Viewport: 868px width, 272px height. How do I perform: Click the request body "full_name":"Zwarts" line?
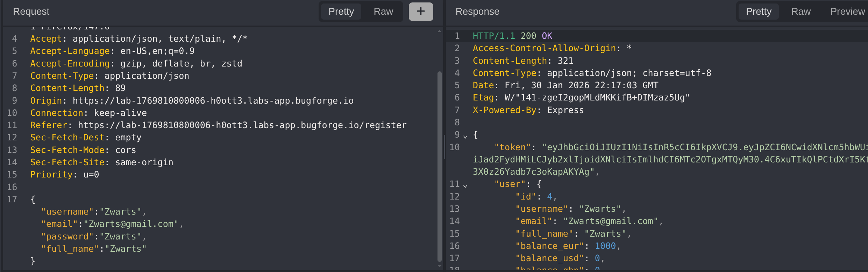[x=93, y=249]
